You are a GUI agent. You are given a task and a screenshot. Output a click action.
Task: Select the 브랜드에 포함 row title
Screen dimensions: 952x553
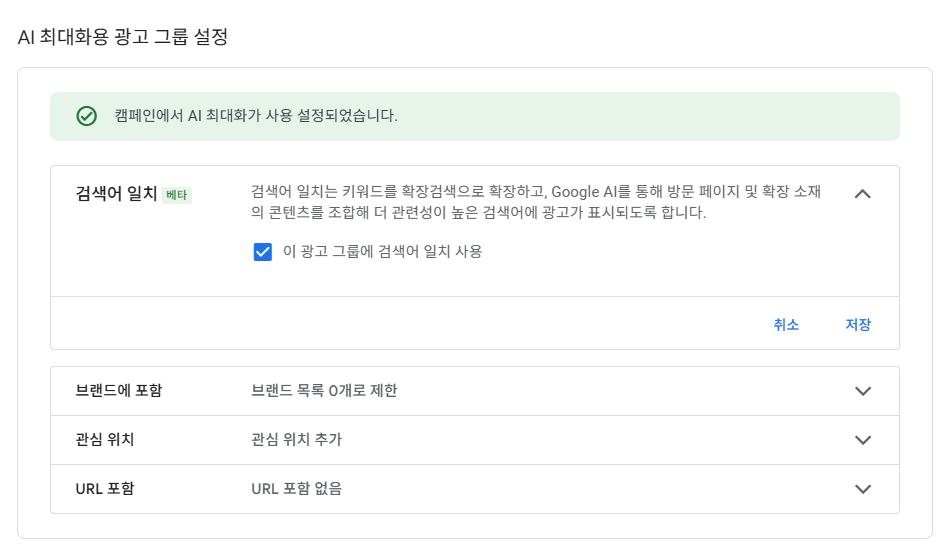(x=118, y=391)
